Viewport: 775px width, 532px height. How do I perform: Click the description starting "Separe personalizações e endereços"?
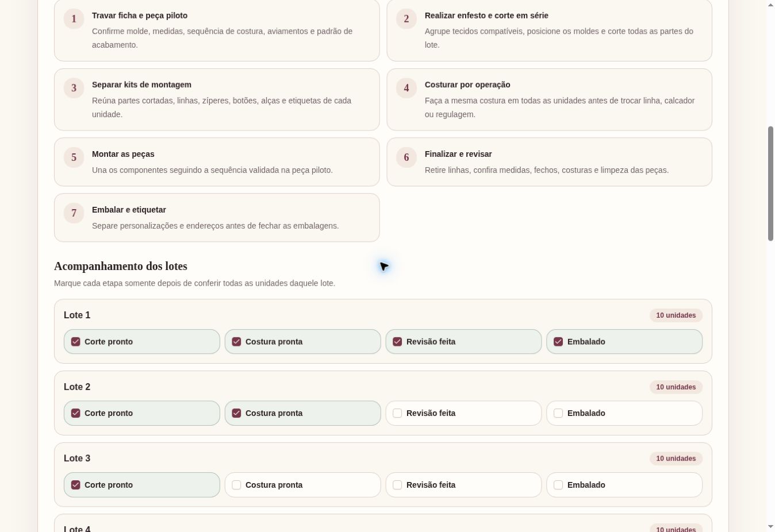[216, 226]
